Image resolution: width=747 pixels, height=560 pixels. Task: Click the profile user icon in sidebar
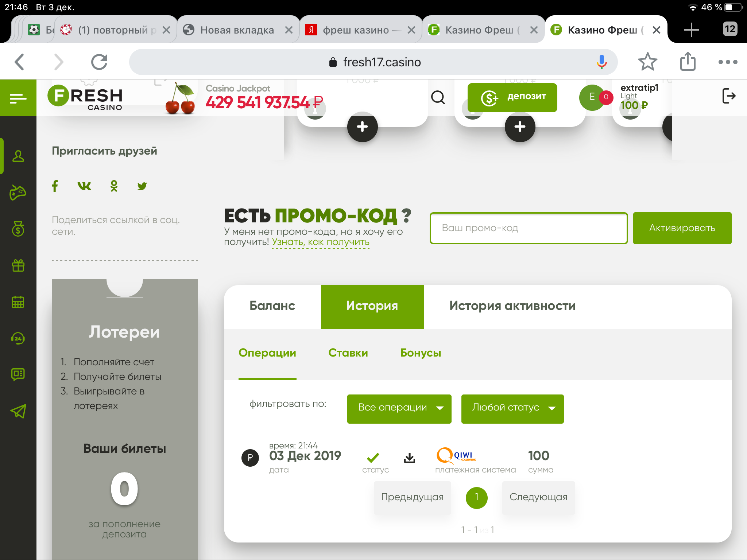click(x=18, y=156)
